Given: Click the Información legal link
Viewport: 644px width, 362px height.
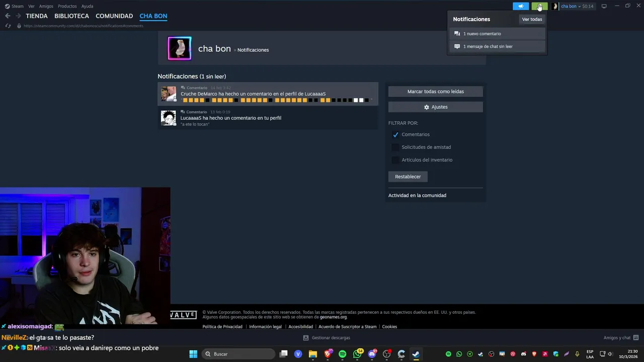Looking at the screenshot, I should 265,327.
